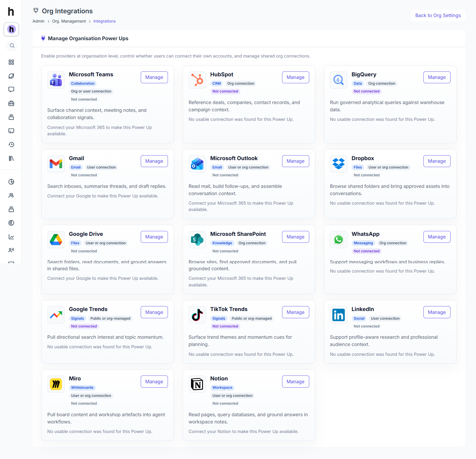The width and height of the screenshot is (476, 459).
Task: Open the library books sidebar icon
Action: coord(11,158)
